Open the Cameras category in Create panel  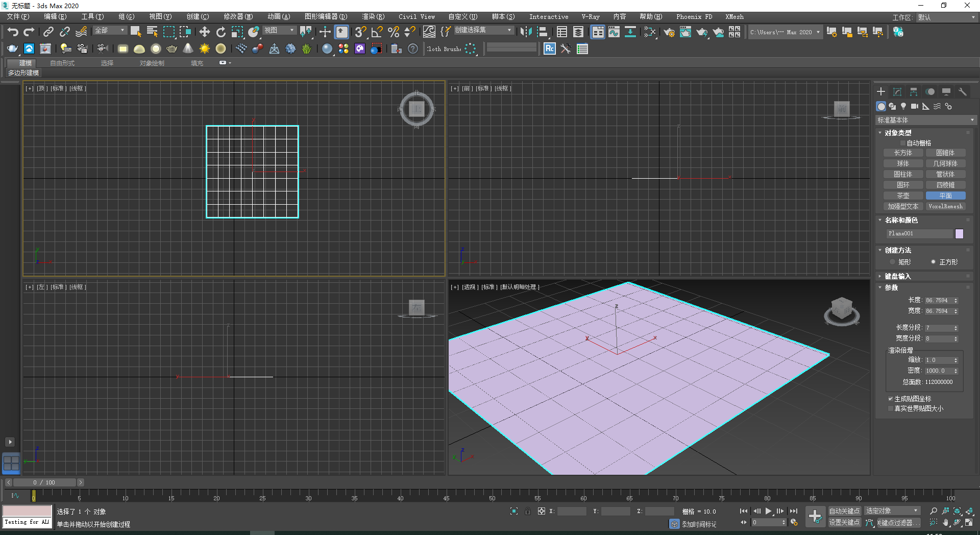914,106
